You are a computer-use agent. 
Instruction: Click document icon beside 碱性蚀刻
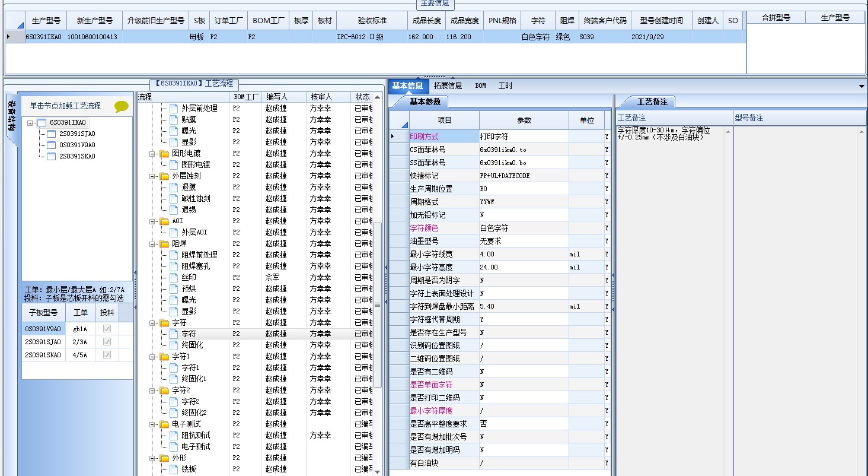[174, 198]
